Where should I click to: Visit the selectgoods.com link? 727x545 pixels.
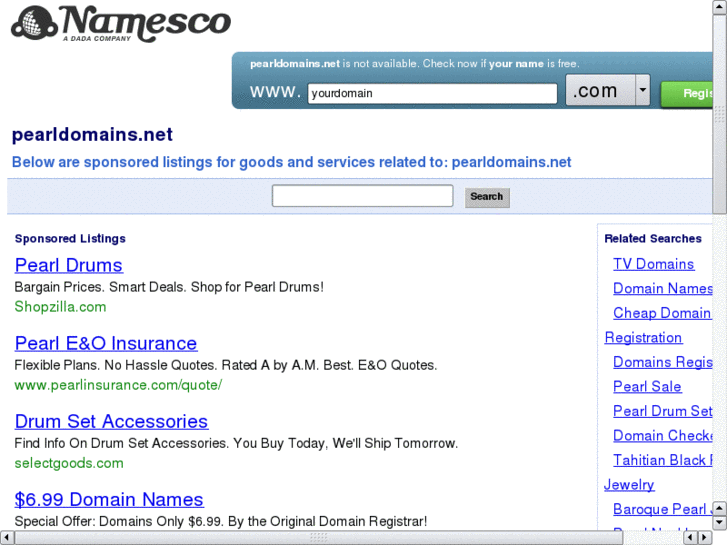[69, 463]
